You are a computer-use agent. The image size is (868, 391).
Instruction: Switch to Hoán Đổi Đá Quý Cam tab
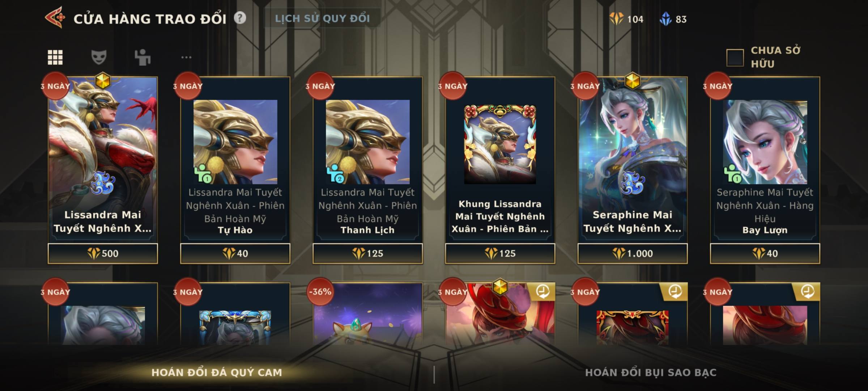coord(217,372)
